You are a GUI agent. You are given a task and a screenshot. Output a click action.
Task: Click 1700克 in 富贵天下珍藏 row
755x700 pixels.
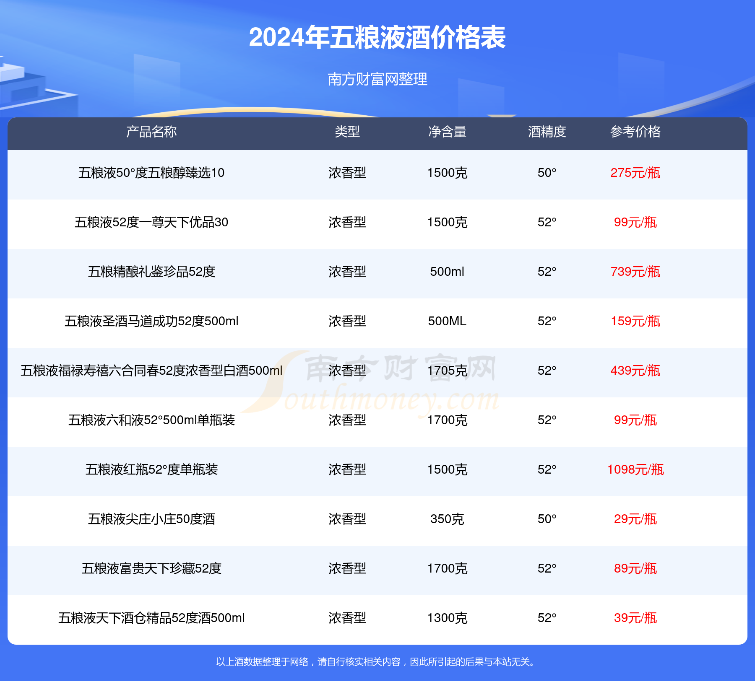pyautogui.click(x=447, y=568)
